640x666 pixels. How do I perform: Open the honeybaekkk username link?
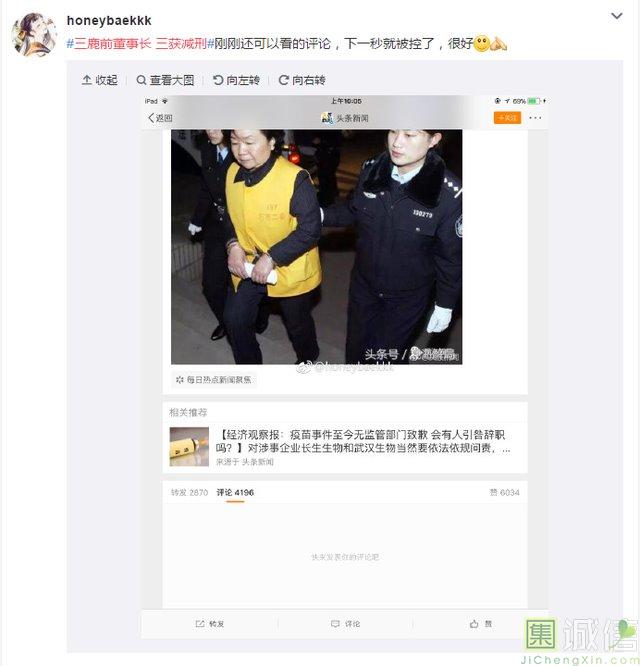(x=109, y=20)
